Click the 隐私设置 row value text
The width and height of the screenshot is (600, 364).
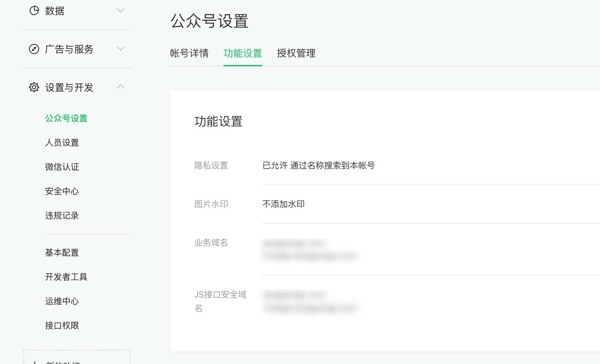click(x=318, y=165)
